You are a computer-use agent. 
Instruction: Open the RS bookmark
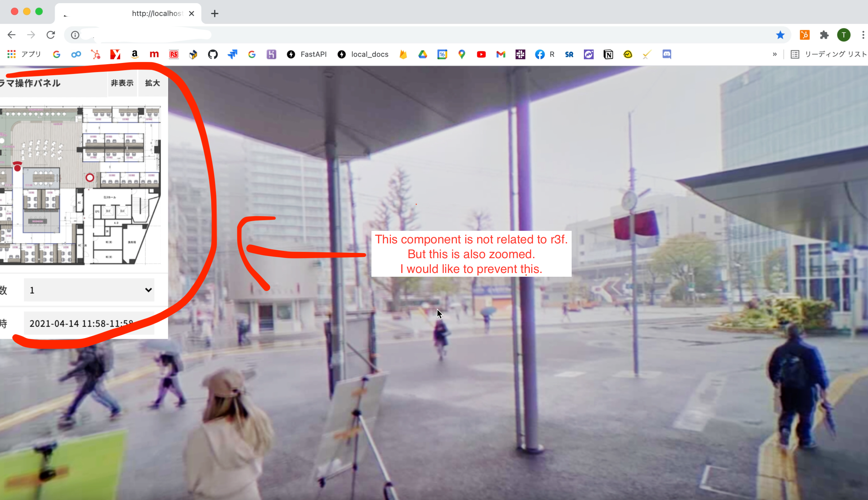pyautogui.click(x=174, y=54)
